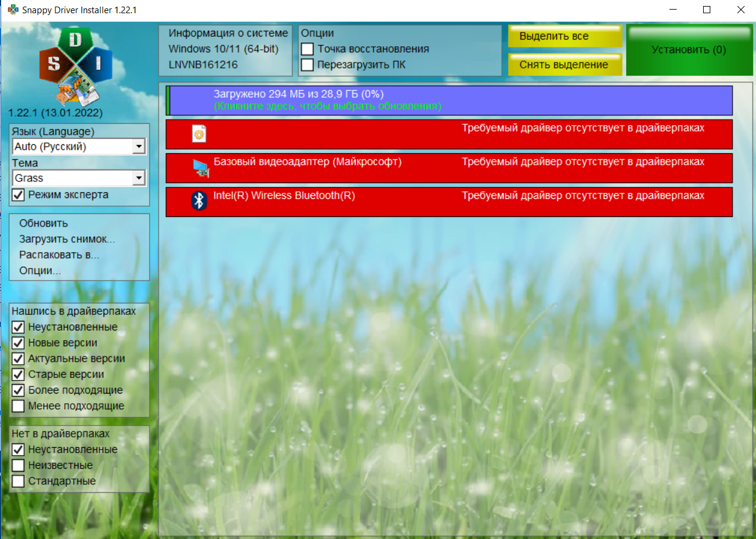Tick the Неизвестные checkbox
756x539 pixels.
[x=19, y=466]
